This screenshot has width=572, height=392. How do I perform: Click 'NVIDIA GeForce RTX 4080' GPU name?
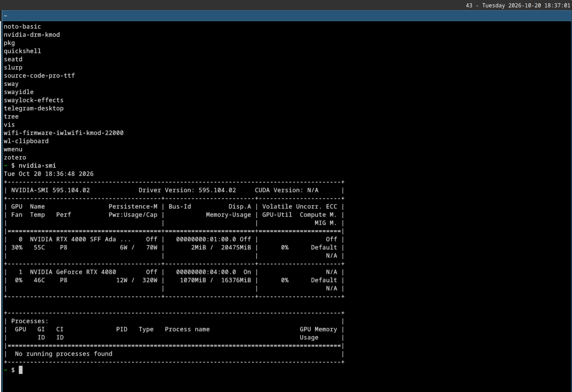(x=73, y=272)
